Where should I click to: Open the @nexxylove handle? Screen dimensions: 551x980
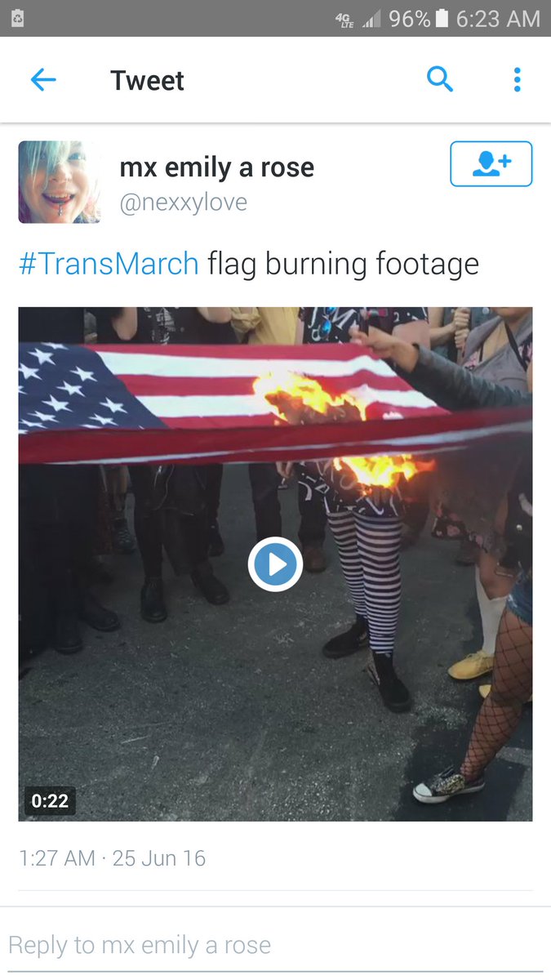184,203
